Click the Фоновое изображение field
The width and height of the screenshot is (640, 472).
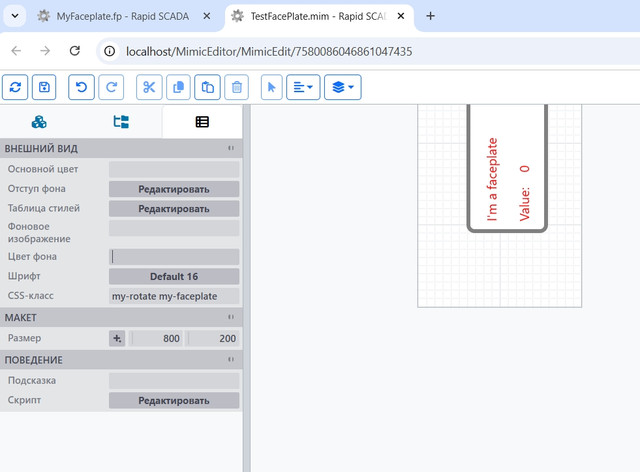click(x=174, y=228)
